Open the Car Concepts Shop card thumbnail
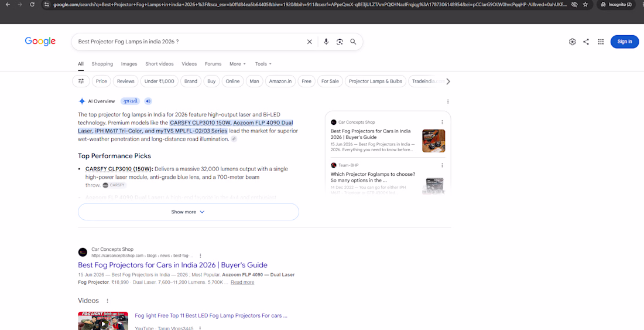Viewport: 644px width, 330px height. pyautogui.click(x=433, y=141)
